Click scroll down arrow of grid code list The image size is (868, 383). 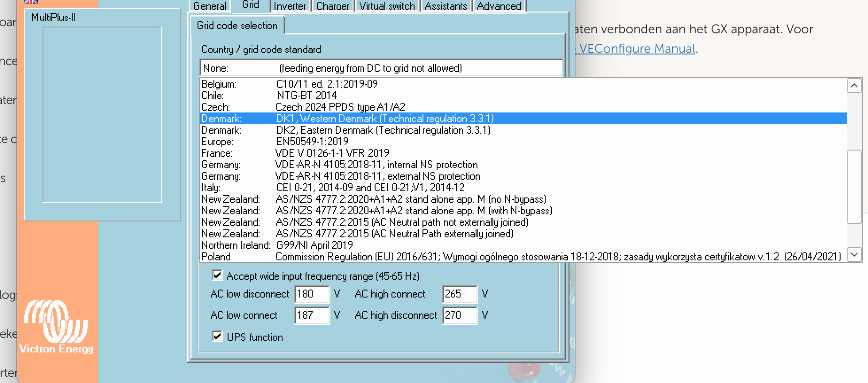(854, 255)
